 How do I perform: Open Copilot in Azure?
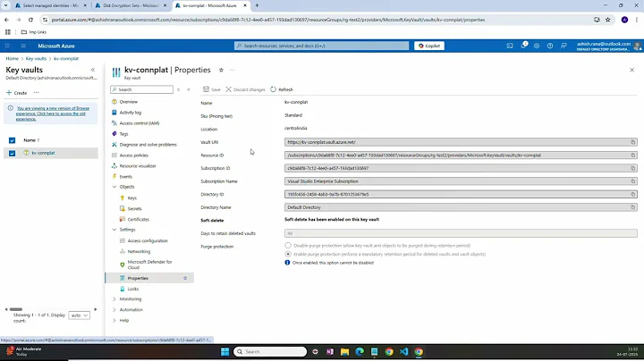(429, 46)
